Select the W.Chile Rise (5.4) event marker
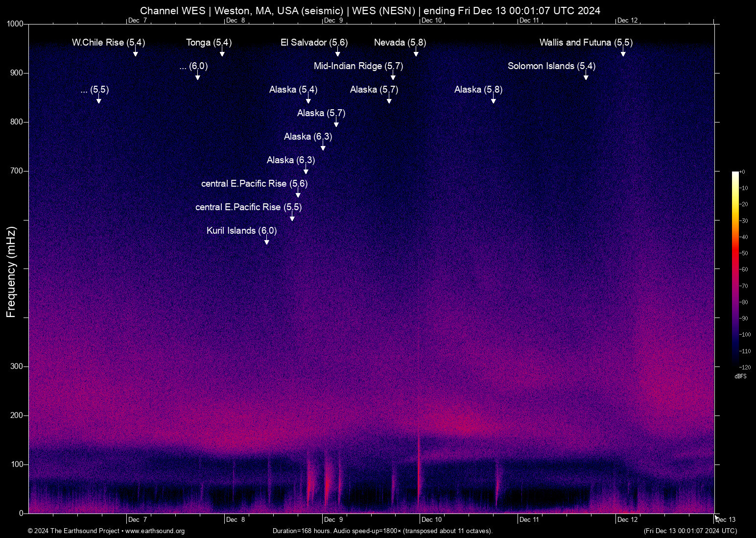The height and width of the screenshot is (538, 756). click(x=108, y=43)
